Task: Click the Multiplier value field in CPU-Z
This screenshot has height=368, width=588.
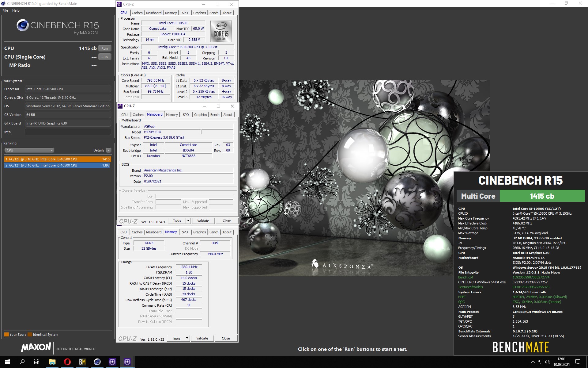Action: pos(155,86)
